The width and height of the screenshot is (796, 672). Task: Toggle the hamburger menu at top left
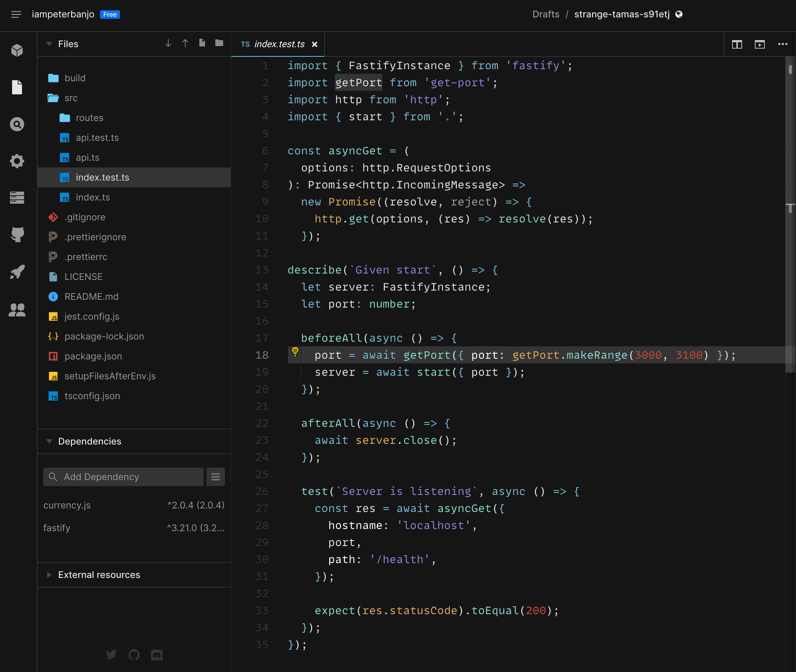(16, 15)
